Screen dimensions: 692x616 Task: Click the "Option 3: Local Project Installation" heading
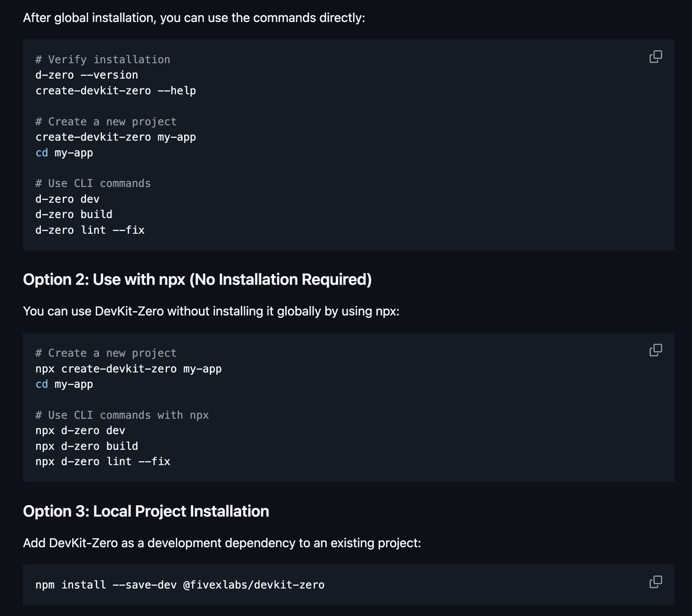pos(146,511)
